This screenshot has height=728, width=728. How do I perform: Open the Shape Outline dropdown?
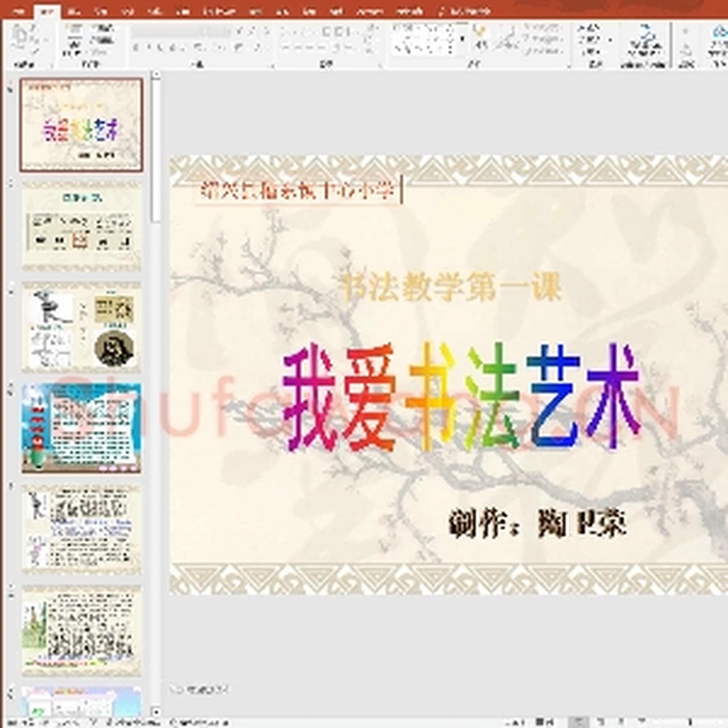tap(544, 40)
